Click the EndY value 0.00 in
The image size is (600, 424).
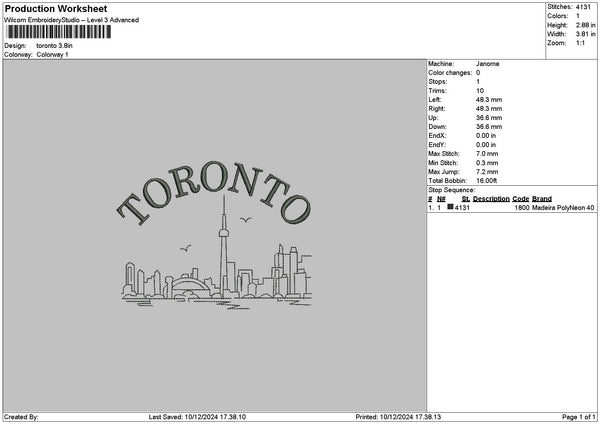[486, 145]
